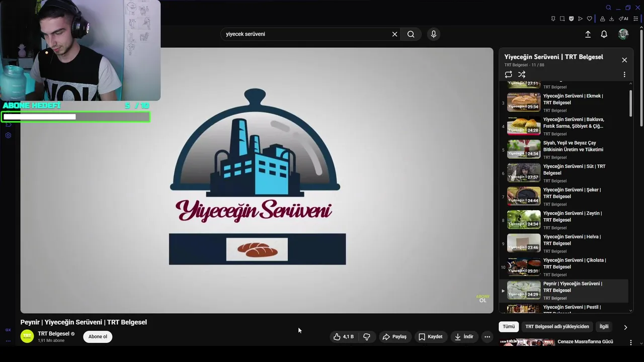644x362 pixels.
Task: Open the AI assistant icon in toolbar
Action: (x=623, y=19)
